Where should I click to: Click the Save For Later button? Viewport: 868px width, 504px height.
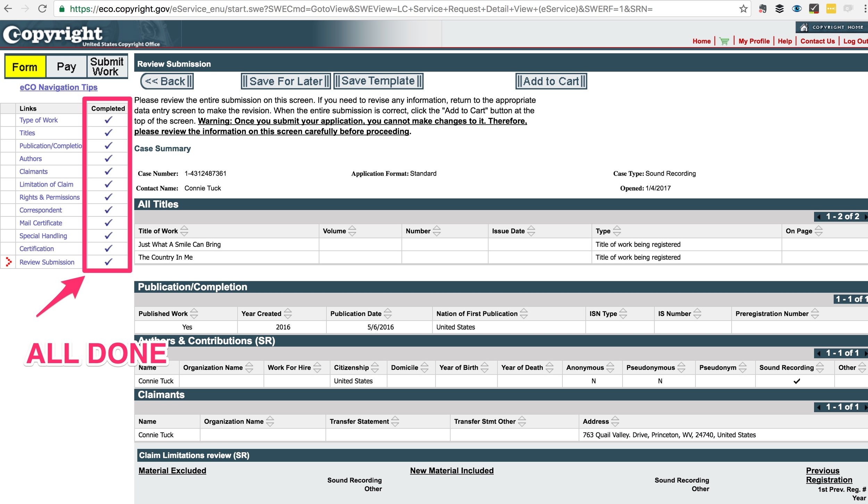point(286,81)
